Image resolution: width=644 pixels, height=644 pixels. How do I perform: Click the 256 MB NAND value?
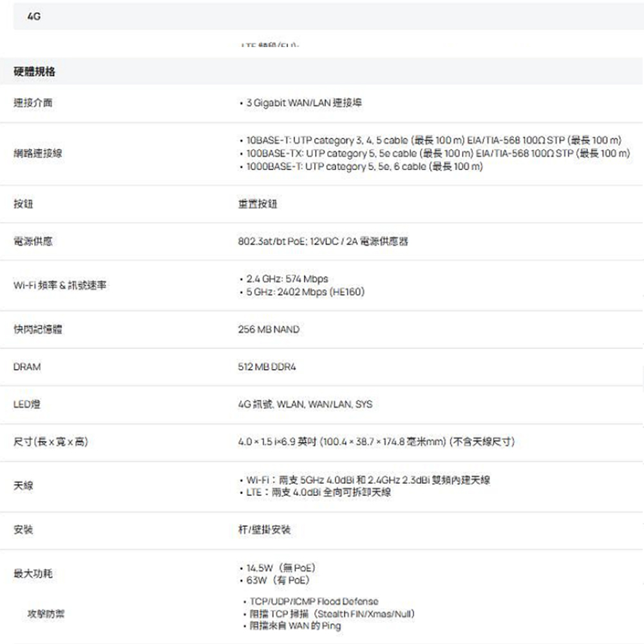pyautogui.click(x=269, y=329)
